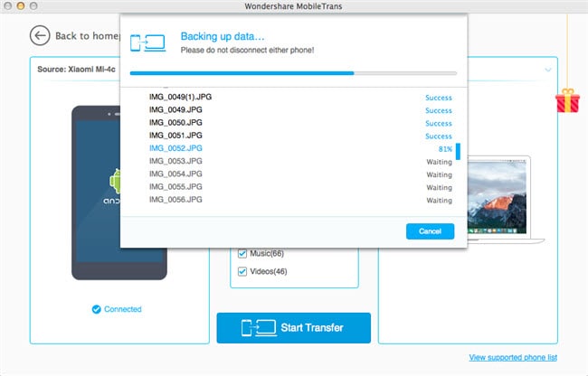
Task: Click the Connected checkmark icon
Action: [97, 309]
